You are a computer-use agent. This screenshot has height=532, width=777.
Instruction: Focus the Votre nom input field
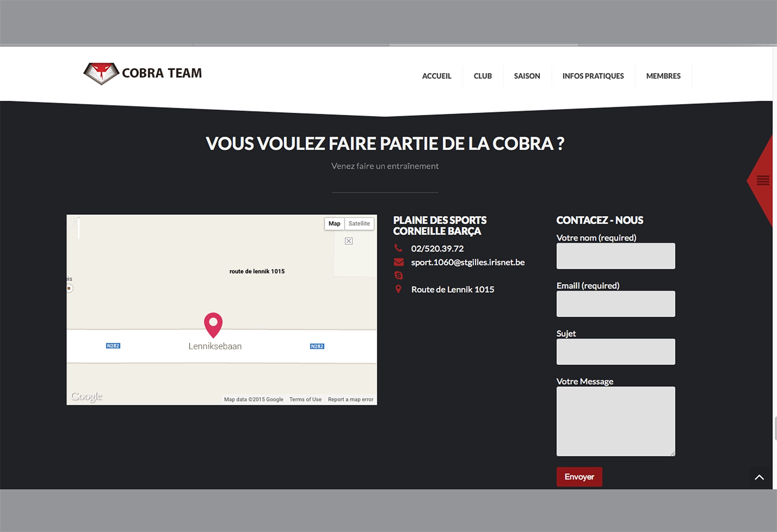coord(615,256)
